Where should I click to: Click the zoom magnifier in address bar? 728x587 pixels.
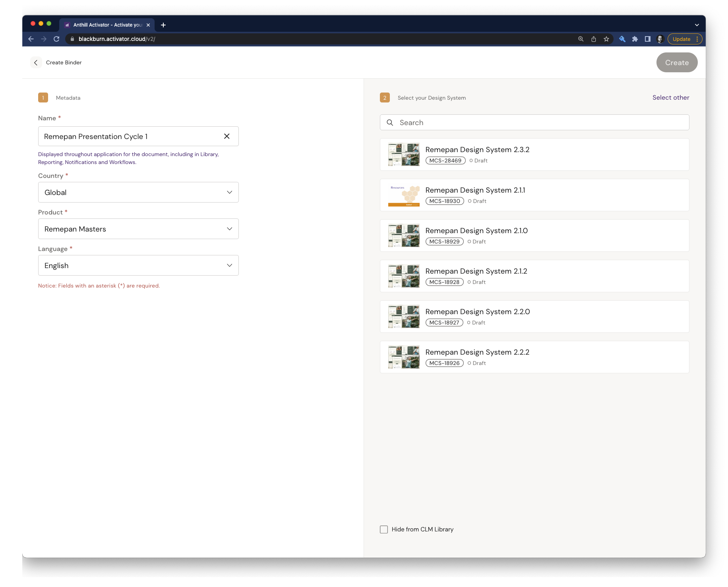tap(581, 39)
